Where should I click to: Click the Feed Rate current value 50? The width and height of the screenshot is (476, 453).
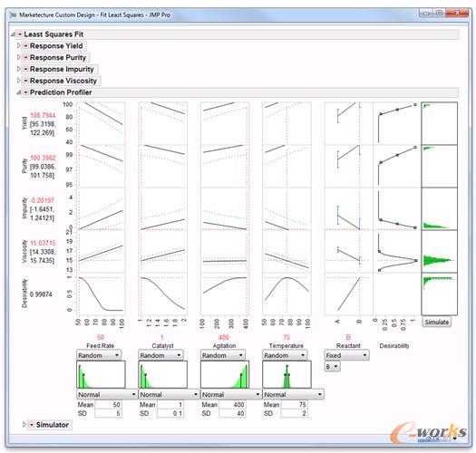[101, 337]
